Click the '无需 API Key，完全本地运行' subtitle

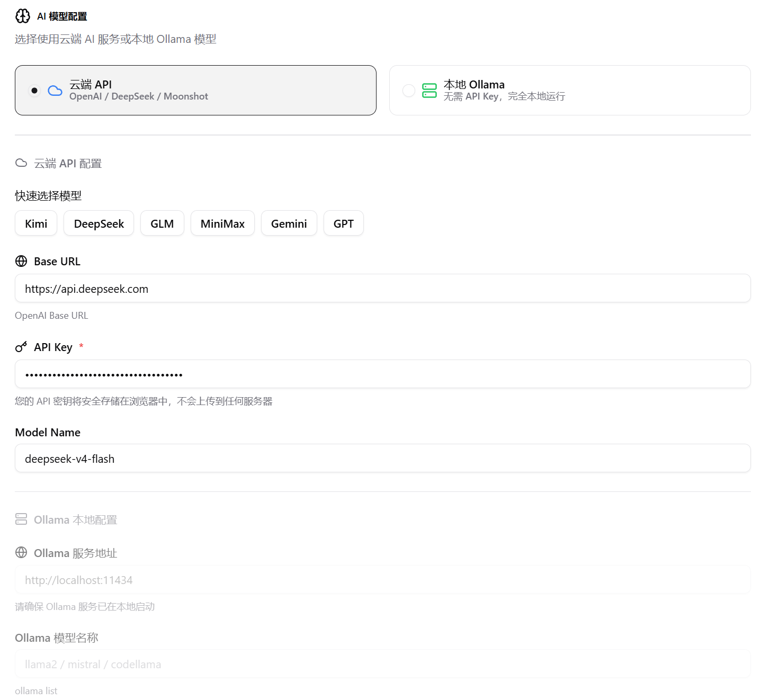click(x=504, y=96)
